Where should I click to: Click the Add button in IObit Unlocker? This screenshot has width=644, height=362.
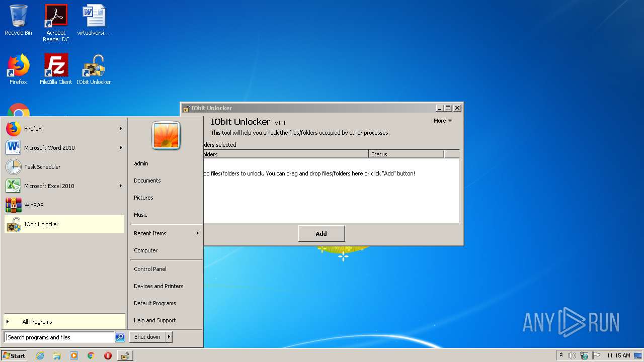click(321, 233)
